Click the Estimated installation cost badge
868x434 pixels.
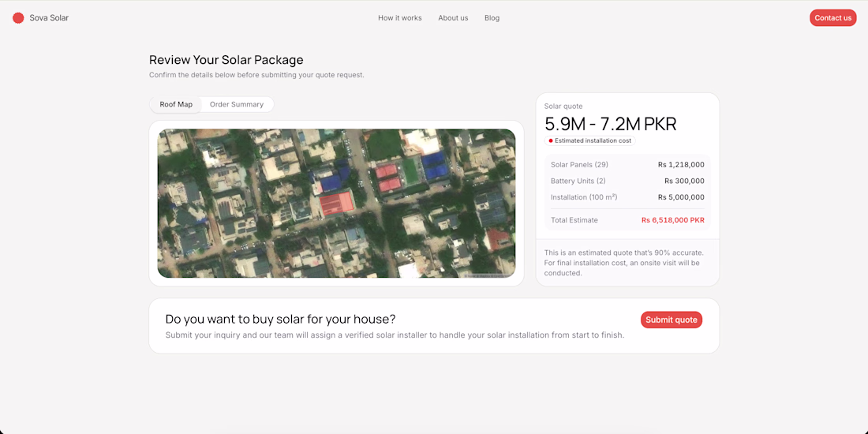pos(589,140)
